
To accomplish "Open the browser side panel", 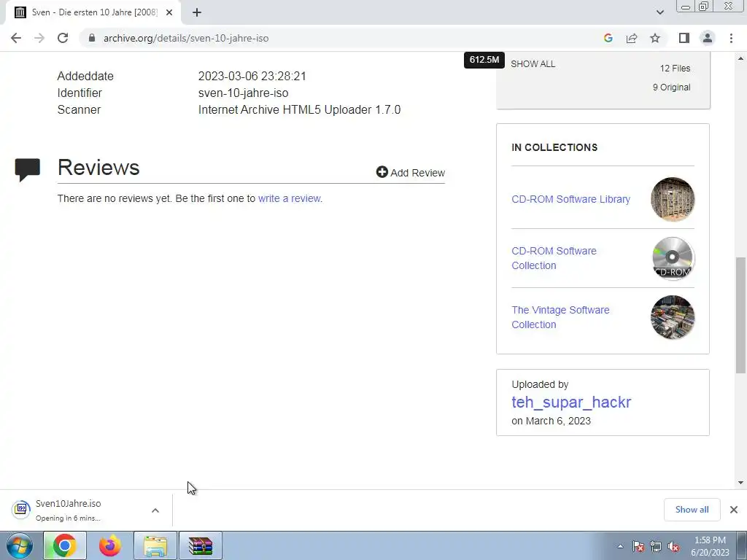I will 684,38.
